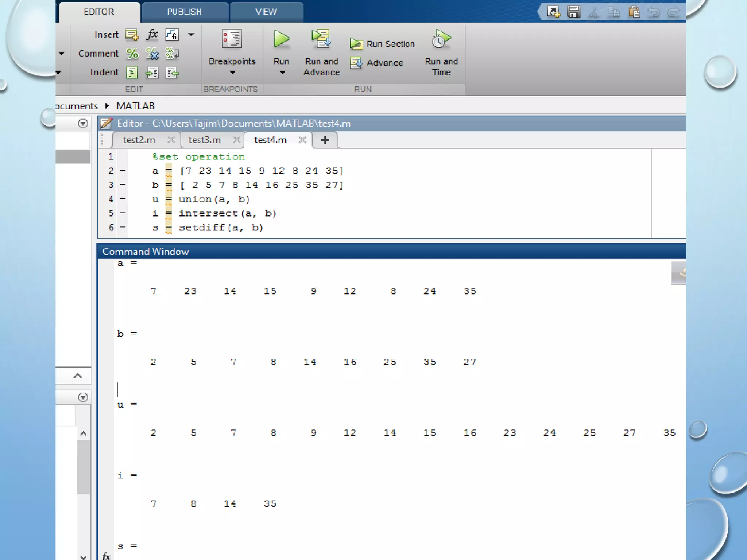747x560 pixels.
Task: Open the Insert row dropdown arrow
Action: (191, 35)
